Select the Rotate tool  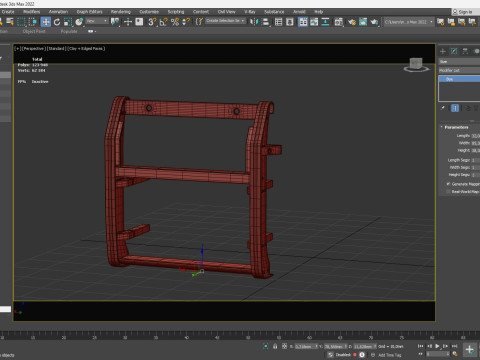click(x=57, y=22)
